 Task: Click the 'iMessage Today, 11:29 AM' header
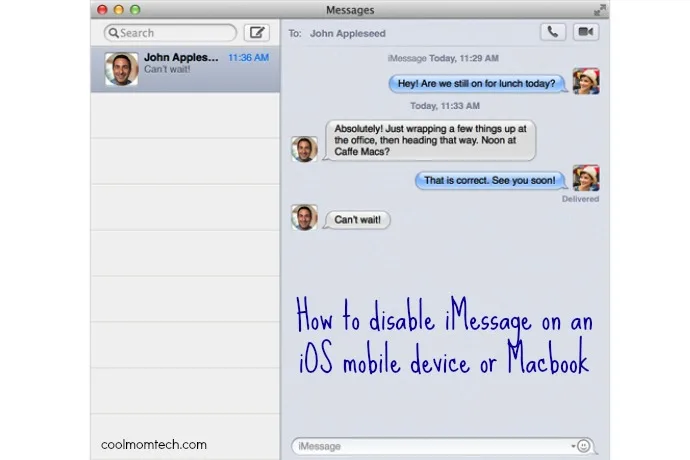point(443,58)
